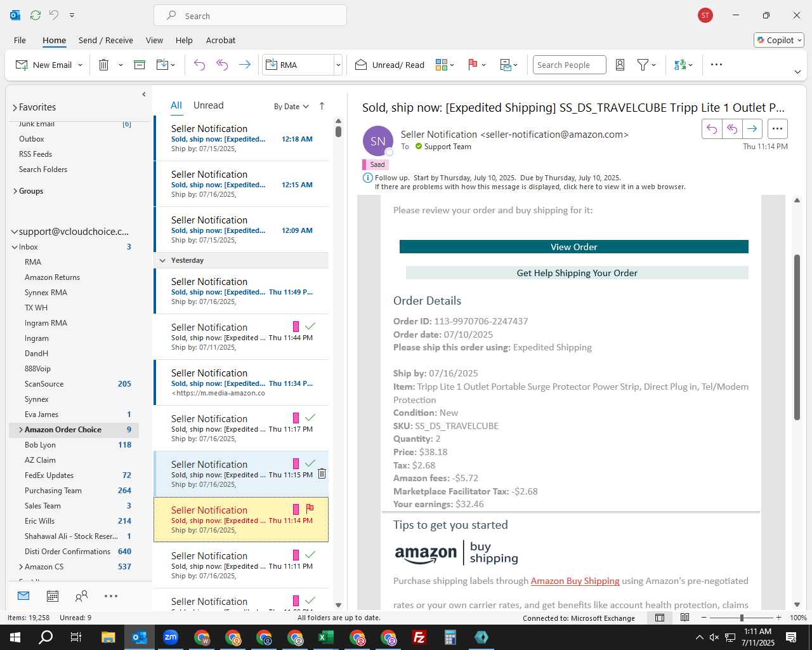Screen dimensions: 812x650
Task: Collapse the folder pane with the arrow
Action: [x=144, y=95]
